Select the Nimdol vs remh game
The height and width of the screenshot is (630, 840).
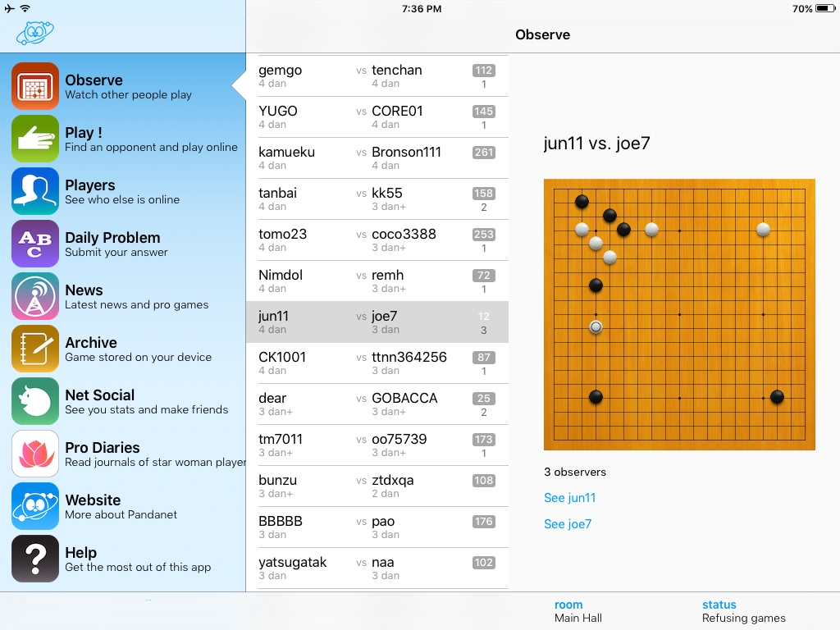(377, 281)
